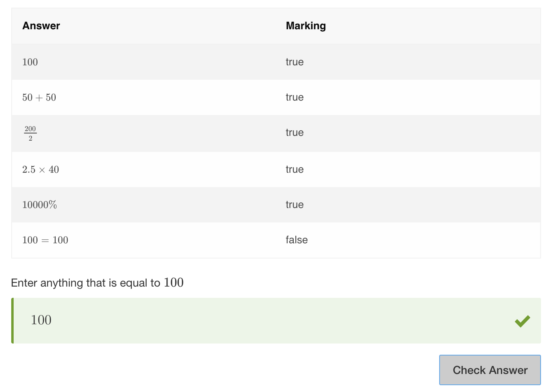Click true marking beside 10000%
This screenshot has width=553, height=392.
[295, 205]
